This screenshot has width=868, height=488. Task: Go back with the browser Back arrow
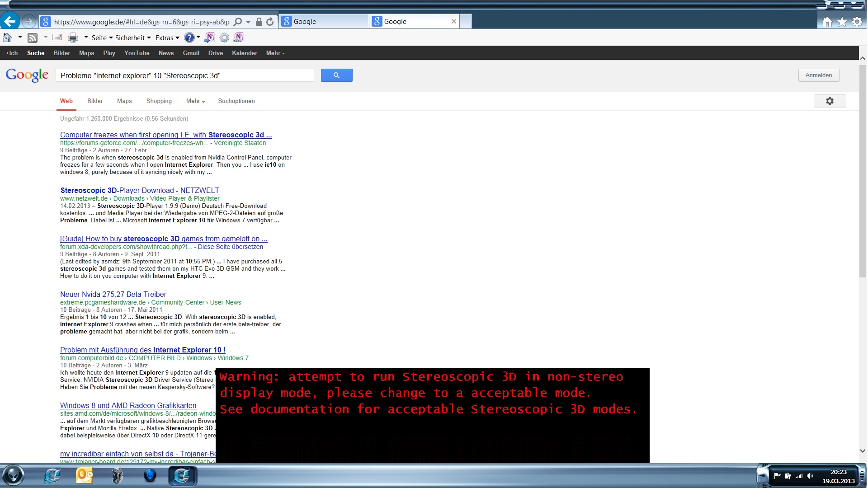[x=9, y=21]
